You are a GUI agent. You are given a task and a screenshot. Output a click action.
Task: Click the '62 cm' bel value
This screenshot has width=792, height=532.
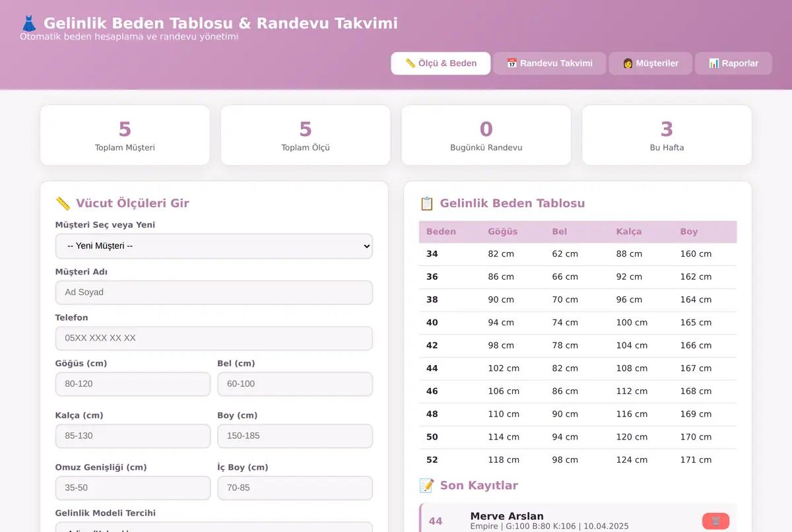(565, 254)
